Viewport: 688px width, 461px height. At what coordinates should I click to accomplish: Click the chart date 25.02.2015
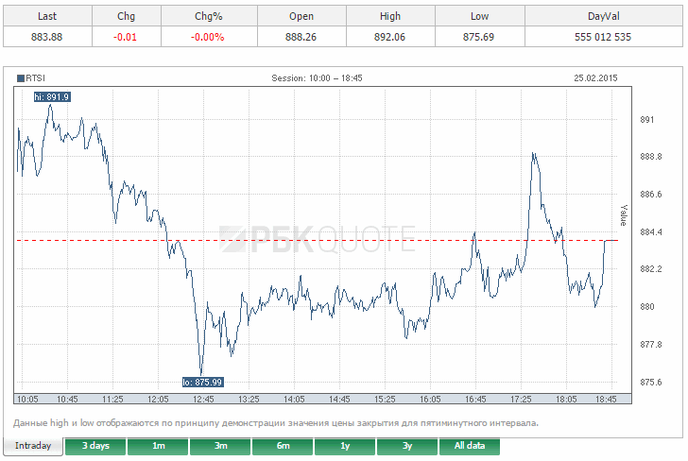coord(596,77)
